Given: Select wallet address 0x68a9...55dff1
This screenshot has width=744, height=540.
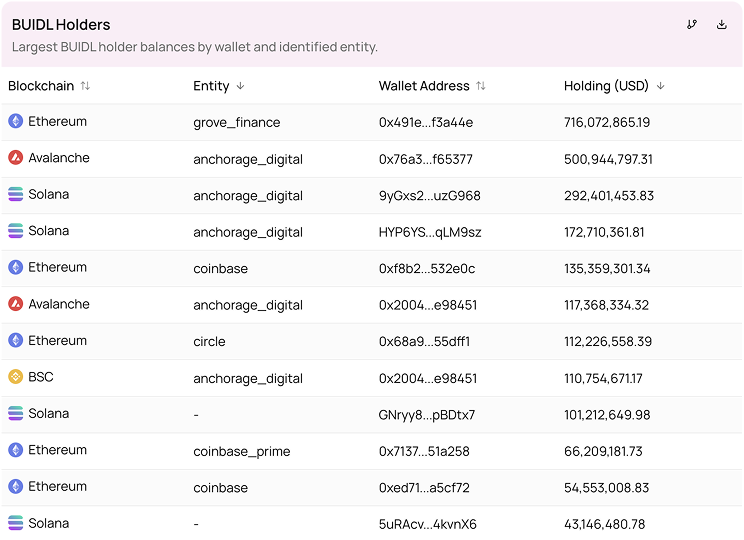Looking at the screenshot, I should tap(425, 342).
